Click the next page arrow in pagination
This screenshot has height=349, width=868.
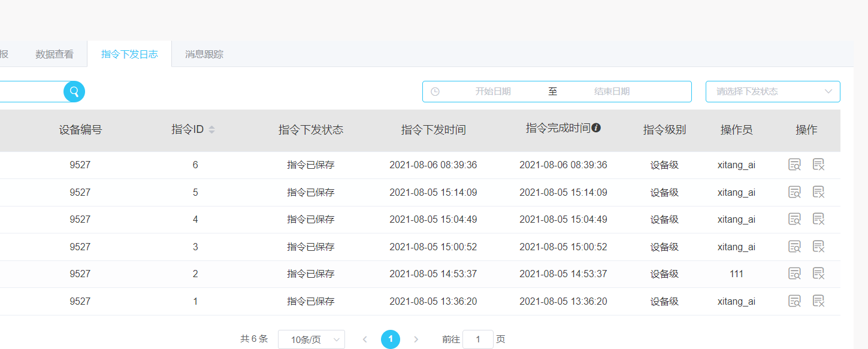coord(416,339)
